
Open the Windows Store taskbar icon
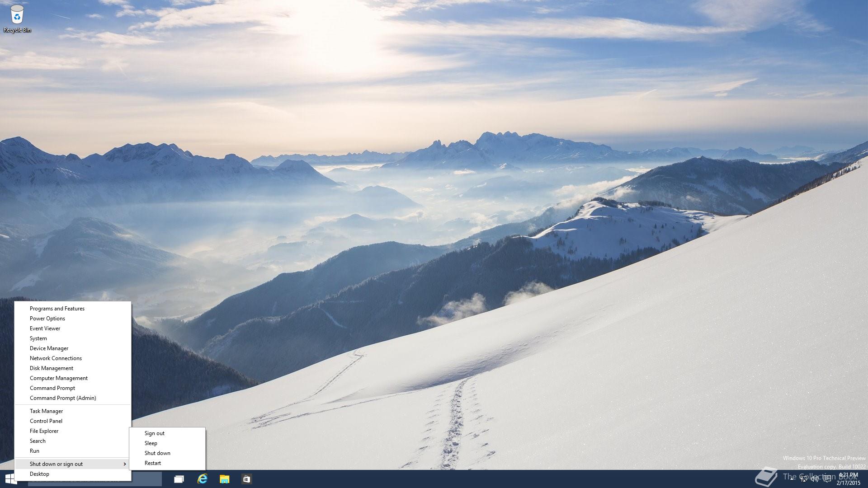pyautogui.click(x=246, y=479)
